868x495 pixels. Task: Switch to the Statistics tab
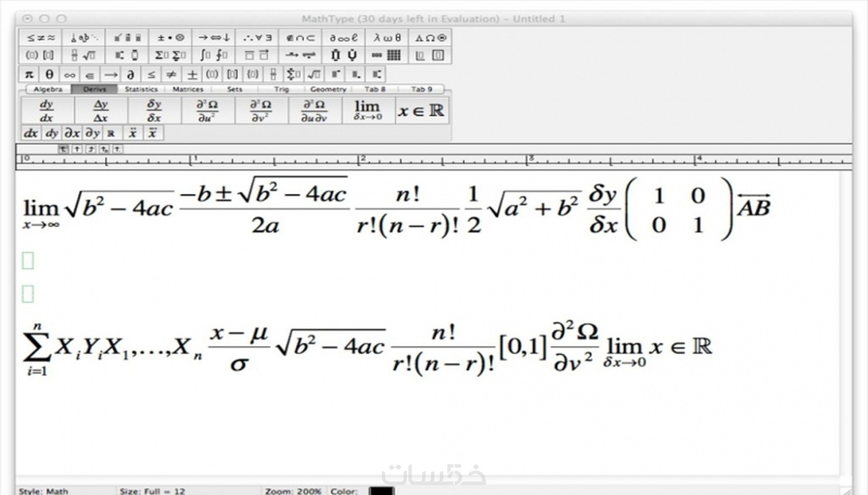tap(141, 89)
